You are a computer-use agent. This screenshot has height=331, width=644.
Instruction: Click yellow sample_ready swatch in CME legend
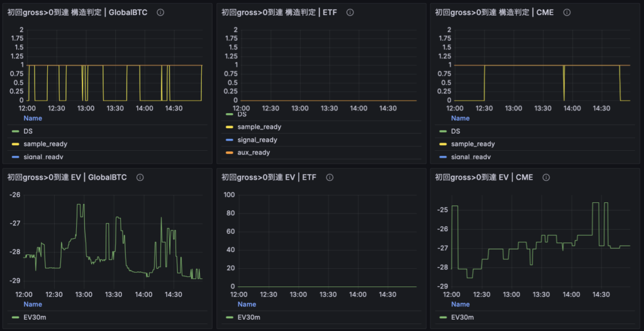(443, 144)
